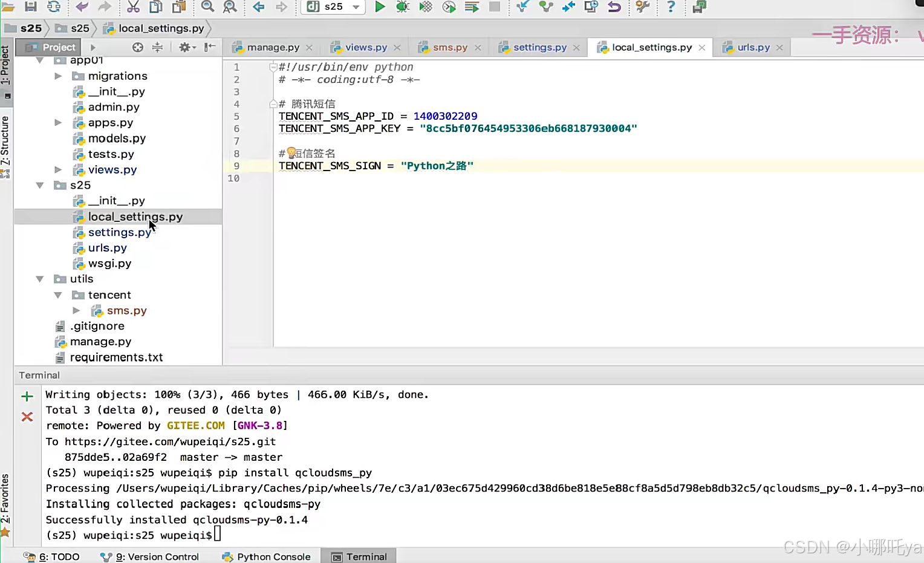Viewport: 924px width, 563px height.
Task: Expand the migrations folder
Action: (x=58, y=76)
